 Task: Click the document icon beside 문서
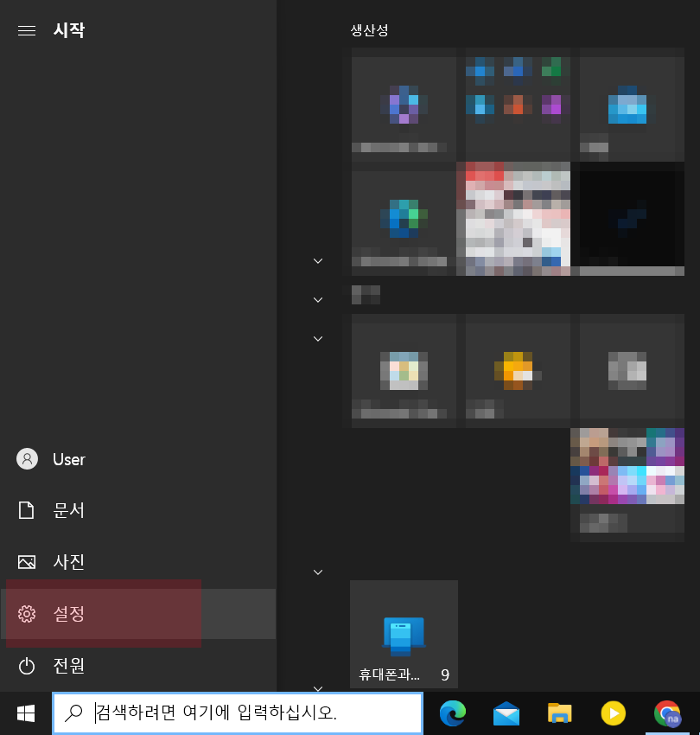pyautogui.click(x=26, y=510)
